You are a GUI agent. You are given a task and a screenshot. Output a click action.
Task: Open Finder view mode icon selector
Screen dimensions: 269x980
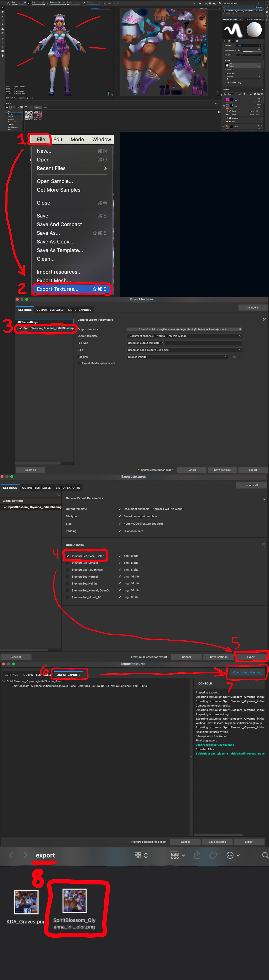tap(141, 855)
